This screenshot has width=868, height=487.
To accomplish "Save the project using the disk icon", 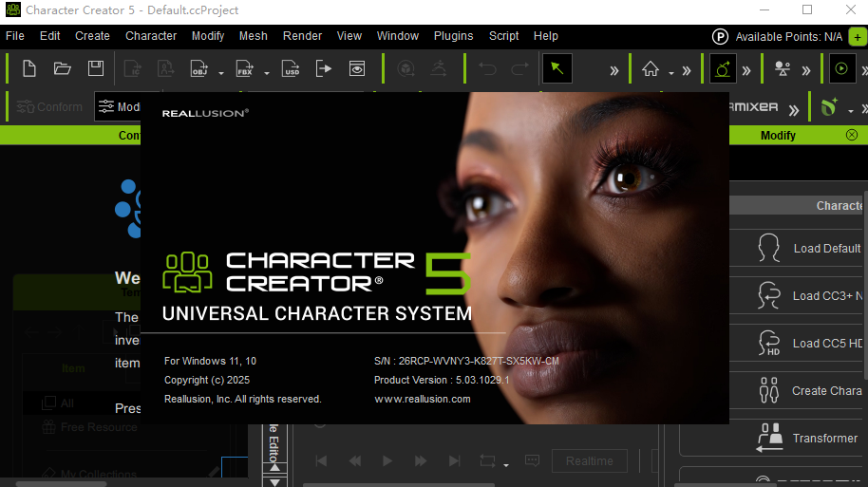I will coord(96,68).
